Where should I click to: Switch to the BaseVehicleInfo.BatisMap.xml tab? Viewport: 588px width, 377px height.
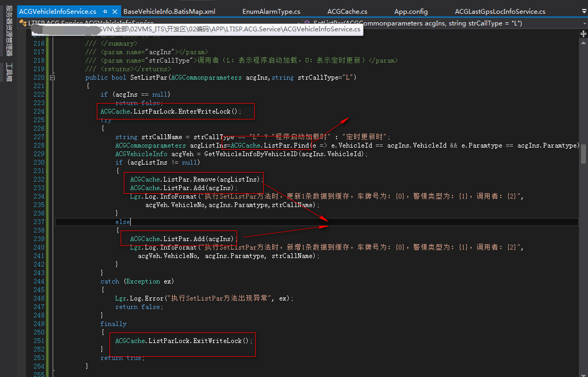[169, 12]
